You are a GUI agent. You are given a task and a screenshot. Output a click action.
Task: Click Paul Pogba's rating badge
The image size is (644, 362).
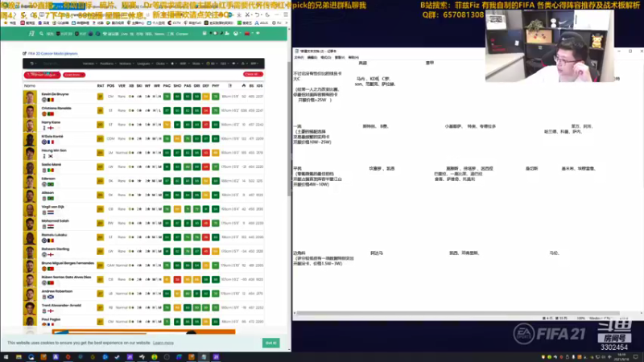(x=100, y=322)
